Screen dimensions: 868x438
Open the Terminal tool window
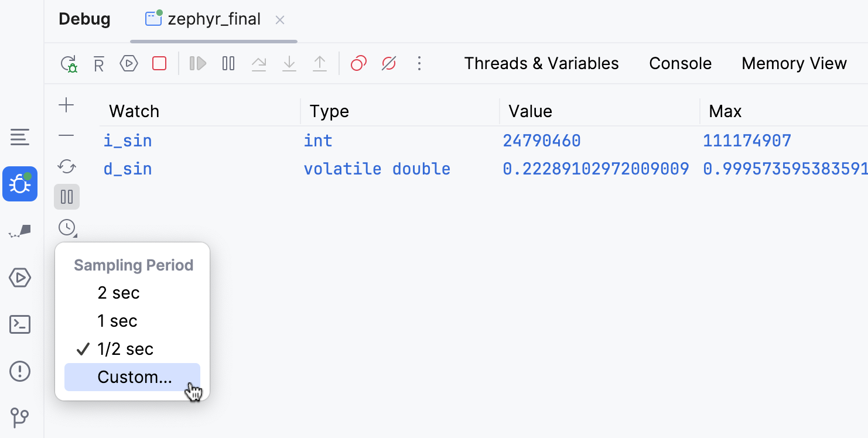point(20,324)
